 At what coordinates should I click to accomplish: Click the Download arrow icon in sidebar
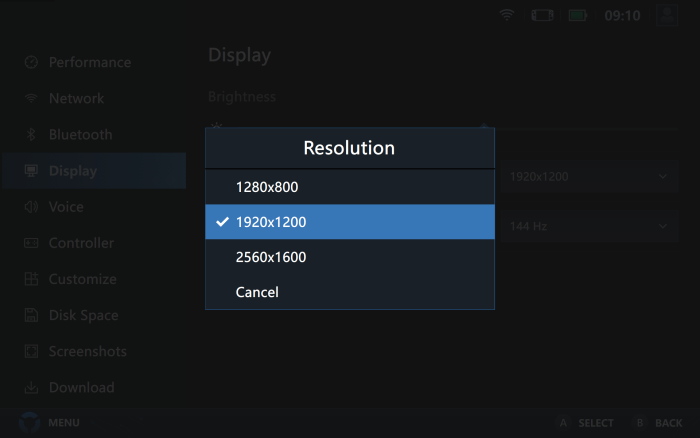(x=31, y=387)
